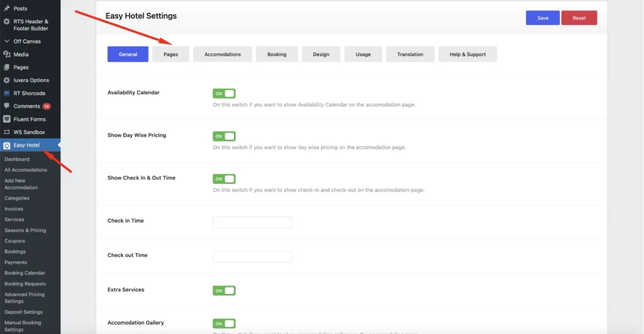Screen dimensions: 644x334
Task: Switch to the Accomodations tab
Action: coord(223,54)
